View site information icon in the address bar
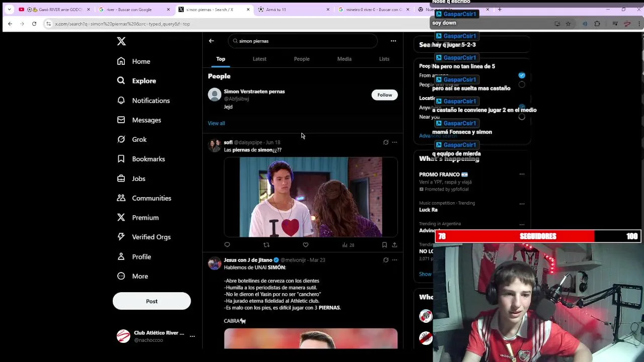Screen dimensions: 644x362 tap(48, 24)
